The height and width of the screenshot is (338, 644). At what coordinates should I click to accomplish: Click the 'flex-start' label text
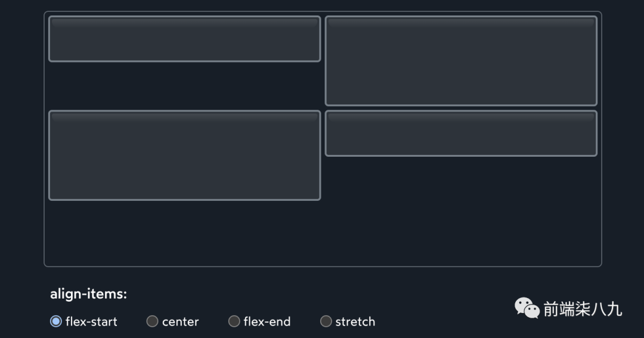(91, 322)
